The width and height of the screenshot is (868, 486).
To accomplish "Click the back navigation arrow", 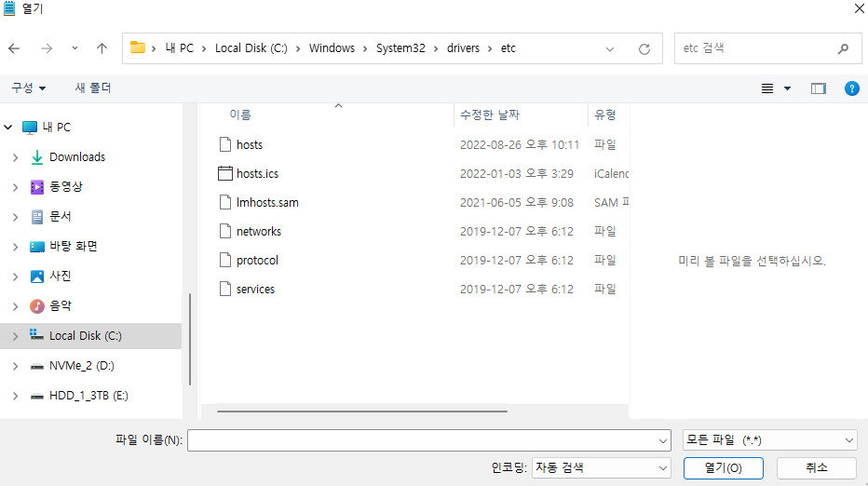I will click(x=14, y=48).
